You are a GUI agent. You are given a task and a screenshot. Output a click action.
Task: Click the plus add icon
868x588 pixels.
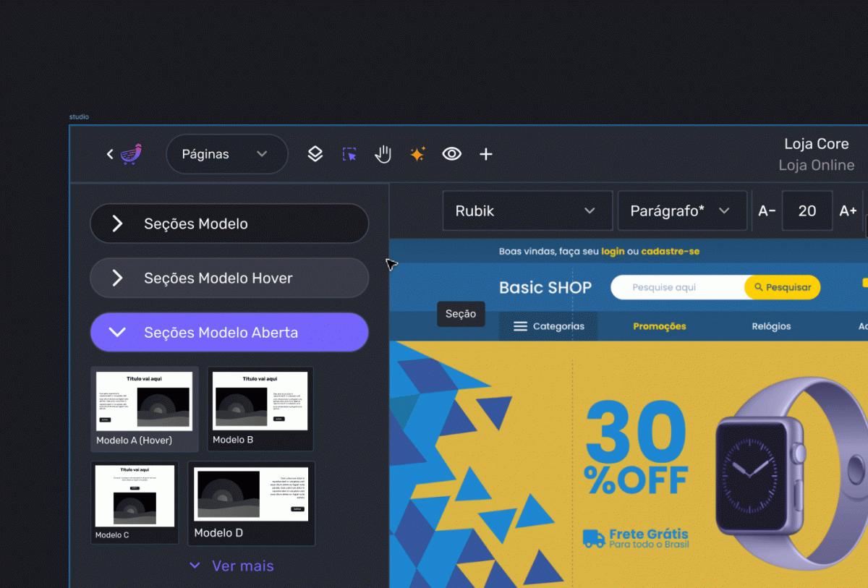point(486,154)
